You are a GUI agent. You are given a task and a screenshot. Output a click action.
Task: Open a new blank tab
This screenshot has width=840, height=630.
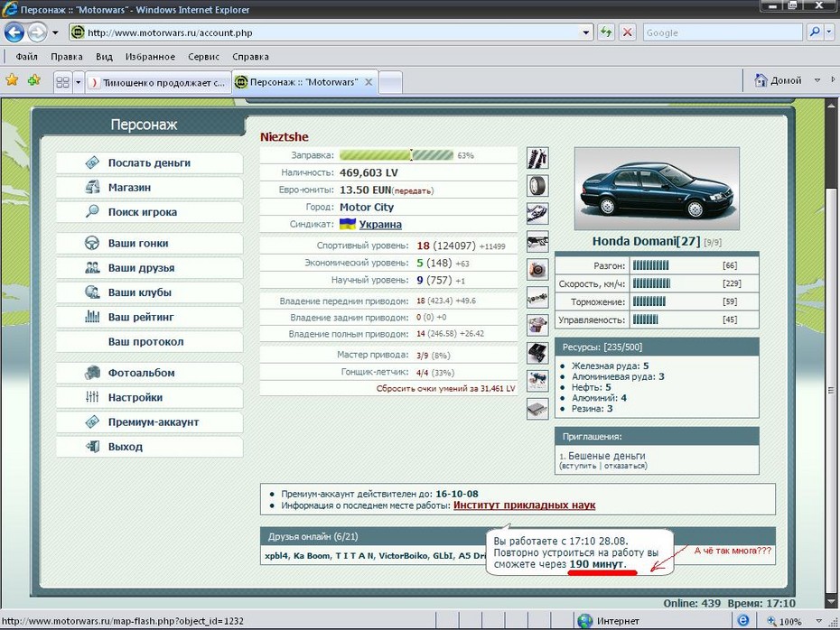[x=390, y=83]
